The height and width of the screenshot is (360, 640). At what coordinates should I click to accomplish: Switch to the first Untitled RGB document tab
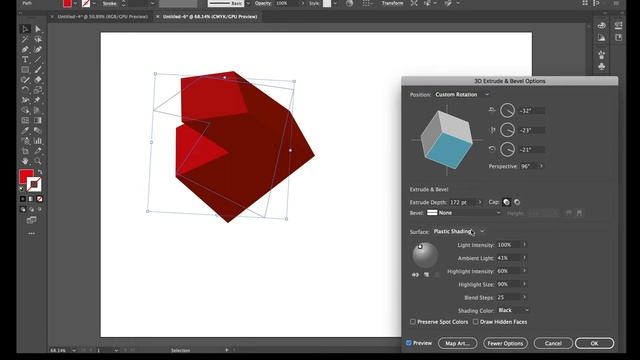102,17
